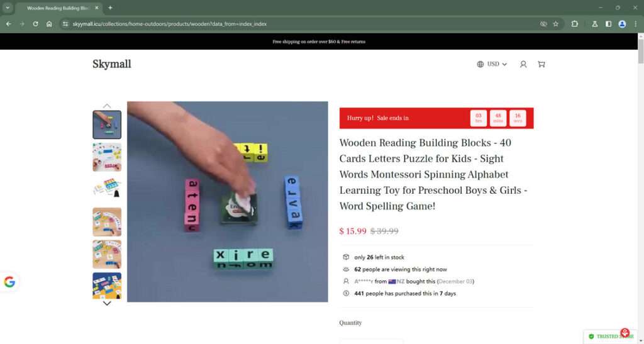
Task: Show next thumbnails with down chevron
Action: pyautogui.click(x=107, y=303)
